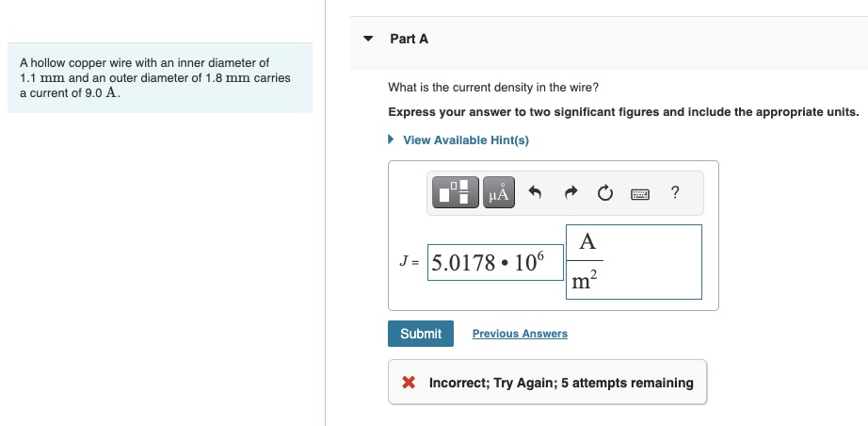Reset the answer with circular arrow
Viewport: 868px width, 426px height.
click(605, 193)
